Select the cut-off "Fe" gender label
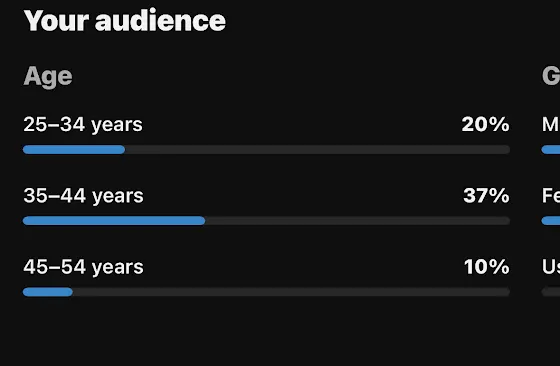Screen dimensions: 560x366 click(x=551, y=196)
